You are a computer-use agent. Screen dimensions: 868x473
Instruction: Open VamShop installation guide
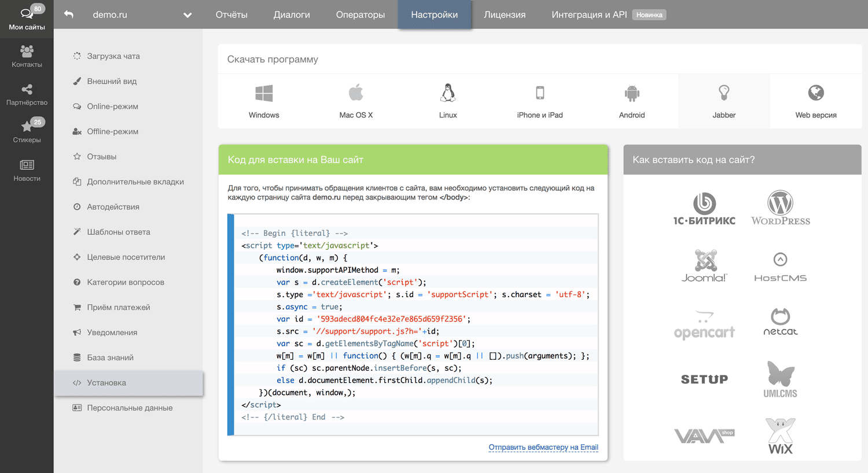point(704,435)
